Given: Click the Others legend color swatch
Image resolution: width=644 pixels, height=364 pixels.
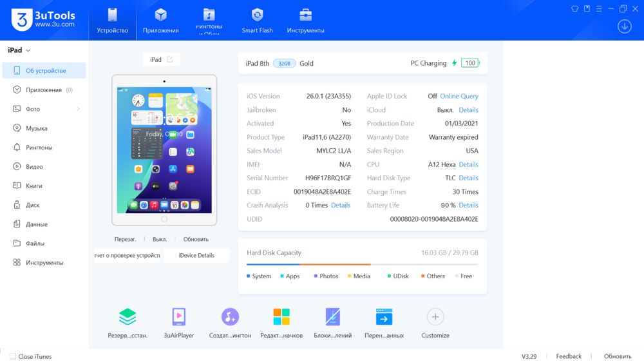Looking at the screenshot, I should point(422,276).
